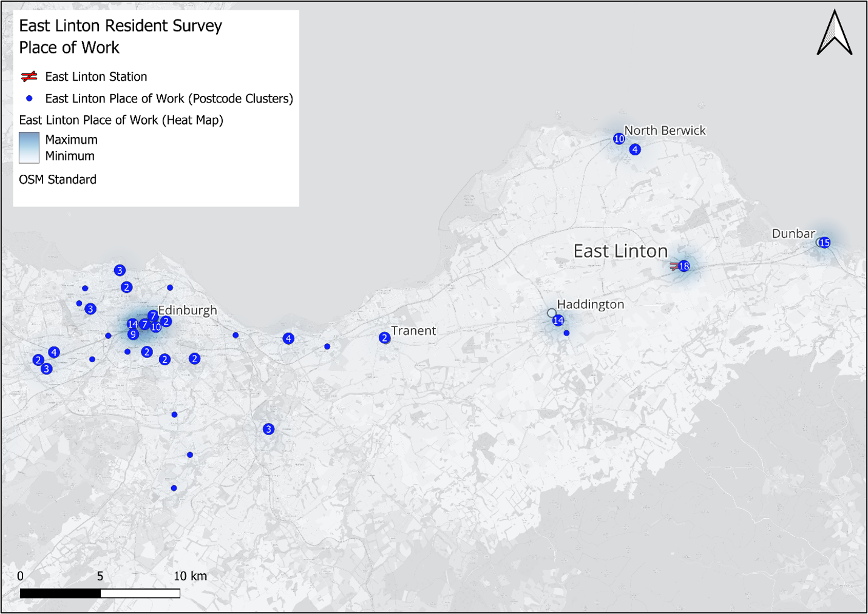The image size is (868, 614).
Task: Select the cluster marker 4 below North Berwick label
Action: [x=635, y=149]
